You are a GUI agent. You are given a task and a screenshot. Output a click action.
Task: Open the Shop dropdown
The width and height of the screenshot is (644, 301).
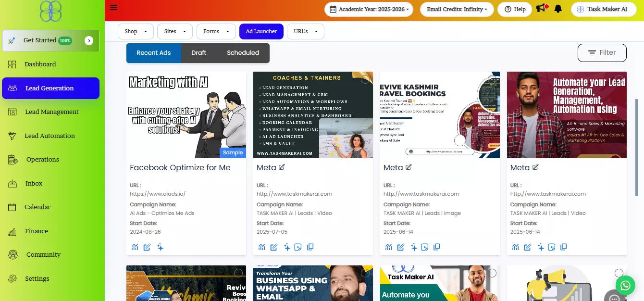[x=136, y=31]
